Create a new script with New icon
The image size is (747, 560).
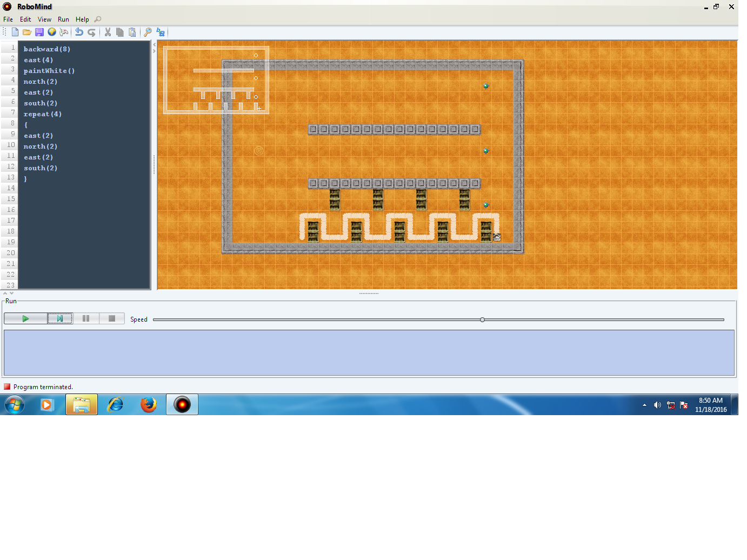click(x=15, y=32)
